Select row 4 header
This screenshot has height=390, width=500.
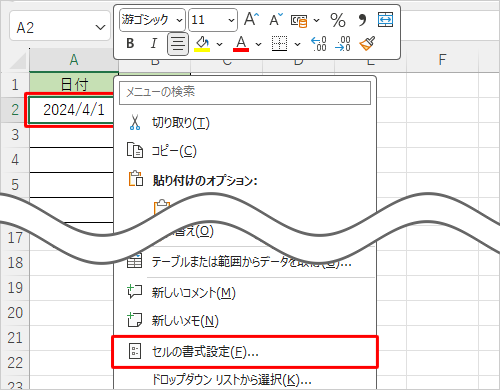click(x=15, y=160)
